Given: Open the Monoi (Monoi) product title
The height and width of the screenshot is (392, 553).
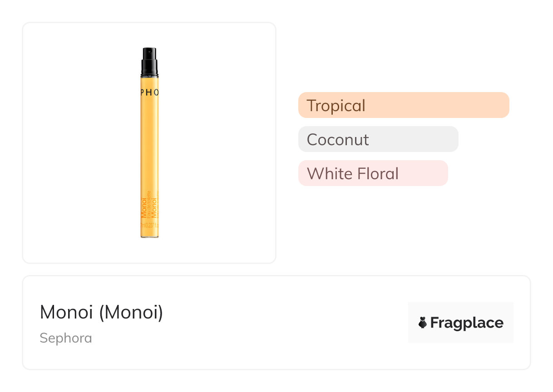Looking at the screenshot, I should (x=101, y=312).
